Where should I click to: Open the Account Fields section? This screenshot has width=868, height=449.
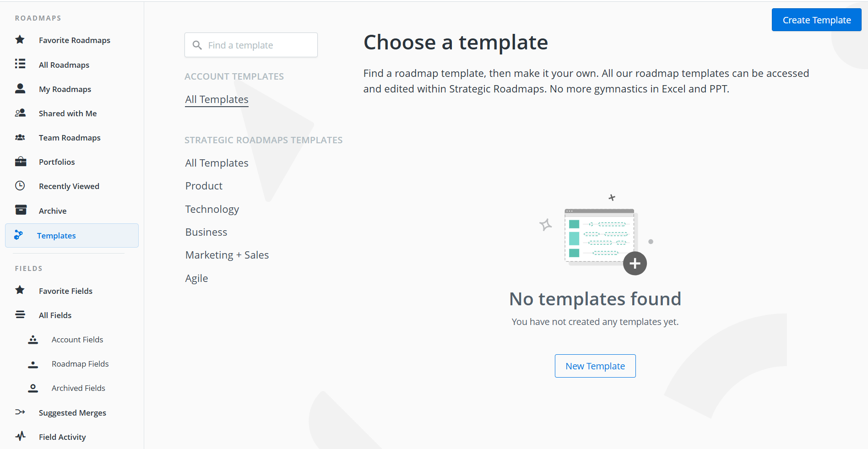pyautogui.click(x=77, y=339)
